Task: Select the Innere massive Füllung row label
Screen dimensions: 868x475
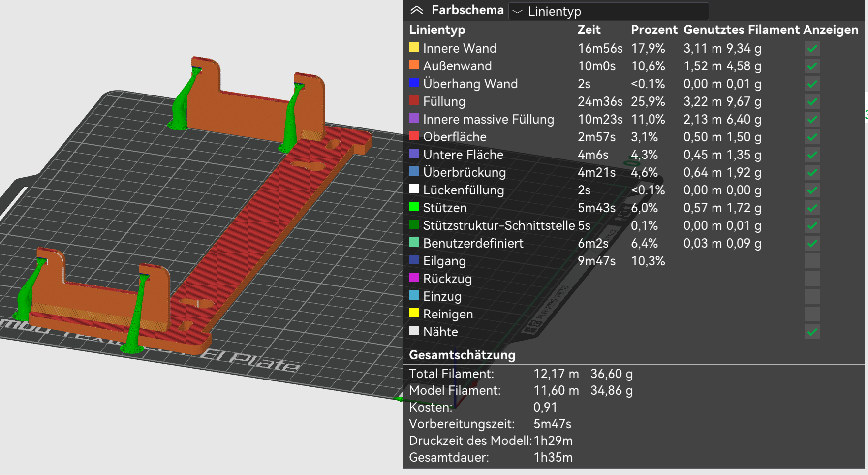Action: 488,119
